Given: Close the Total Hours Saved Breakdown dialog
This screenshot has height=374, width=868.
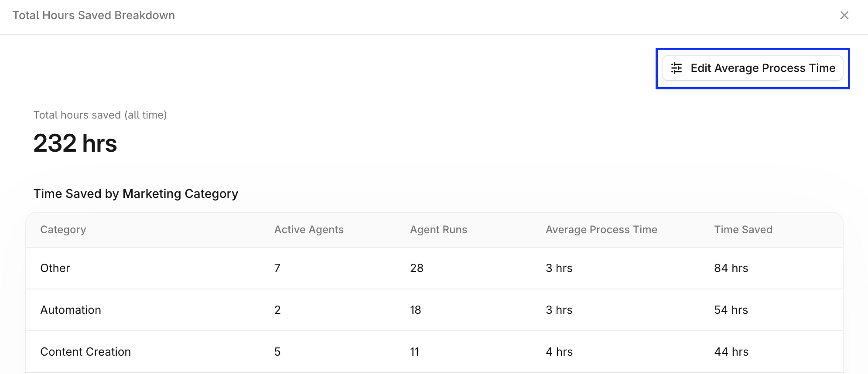Looking at the screenshot, I should 844,15.
